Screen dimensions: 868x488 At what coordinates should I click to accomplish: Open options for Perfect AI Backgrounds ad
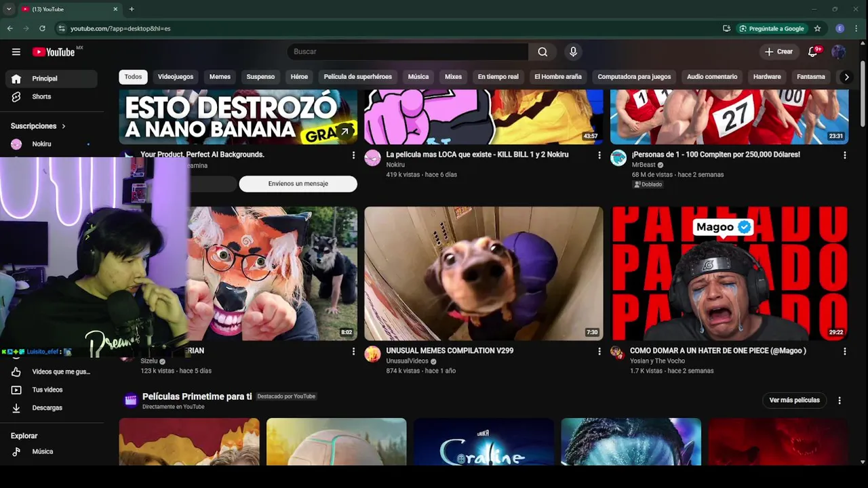point(353,155)
